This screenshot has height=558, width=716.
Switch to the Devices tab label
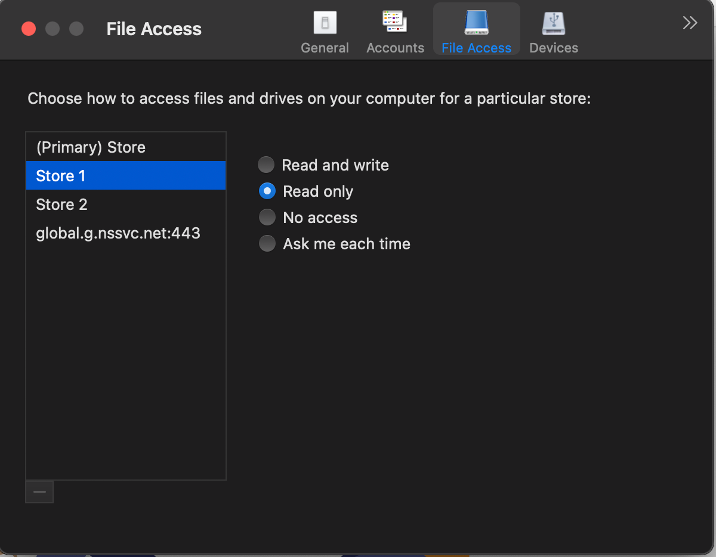(x=553, y=48)
